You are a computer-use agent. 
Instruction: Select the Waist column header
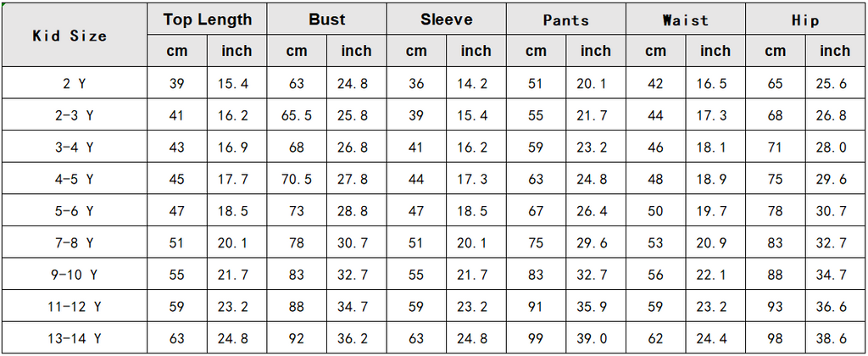pos(685,19)
